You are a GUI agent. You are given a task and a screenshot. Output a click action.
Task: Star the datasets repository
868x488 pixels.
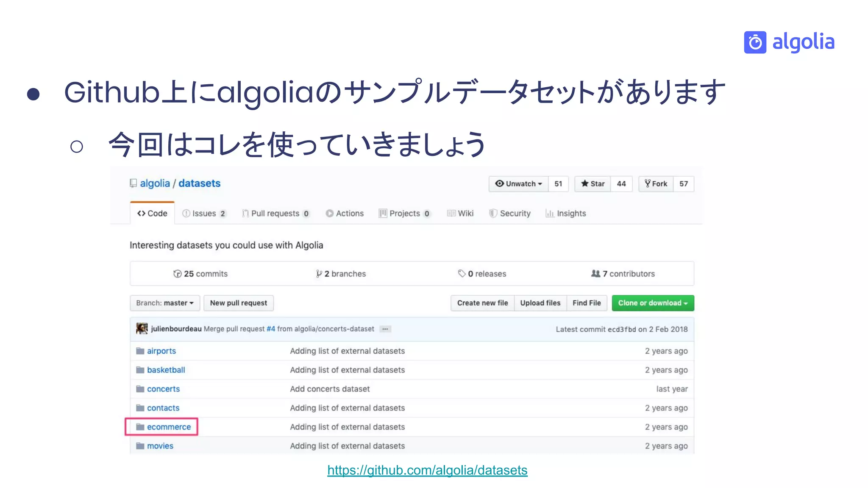coord(593,184)
